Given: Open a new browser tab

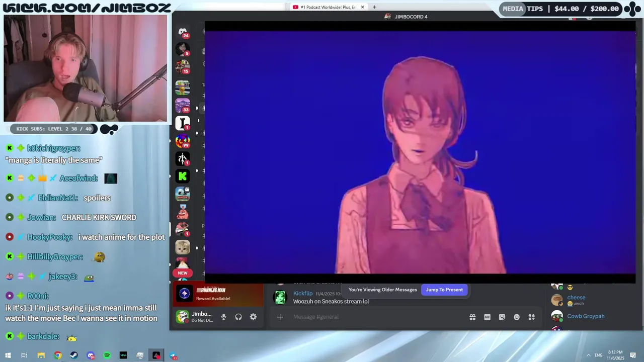Looking at the screenshot, I should 374,7.
